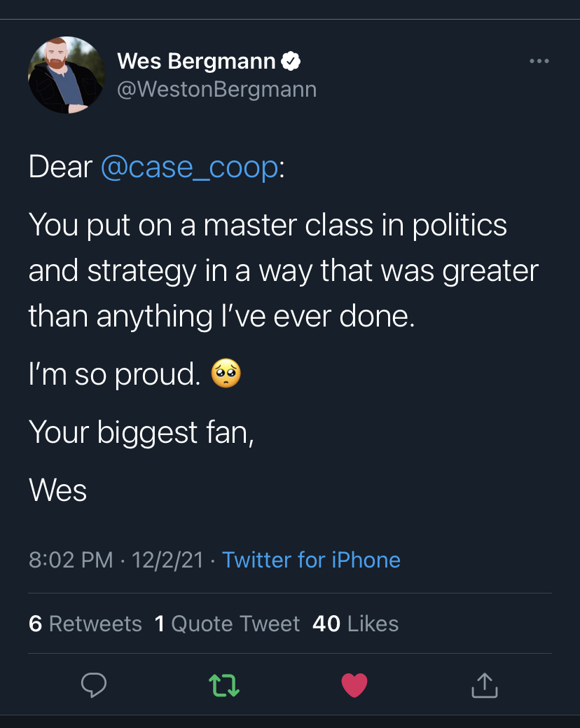Viewport: 580px width, 728px height.
Task: Show the list of 6 Retweets
Action: [x=85, y=624]
